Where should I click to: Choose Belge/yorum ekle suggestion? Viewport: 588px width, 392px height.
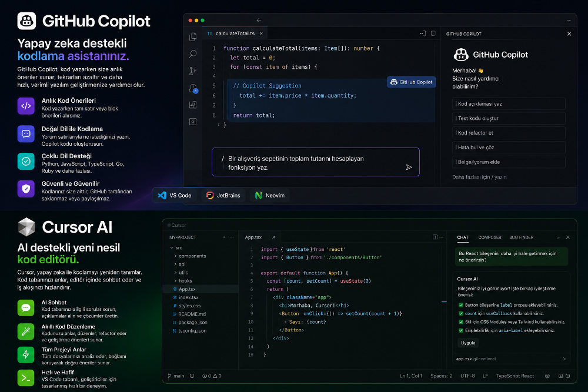509,162
